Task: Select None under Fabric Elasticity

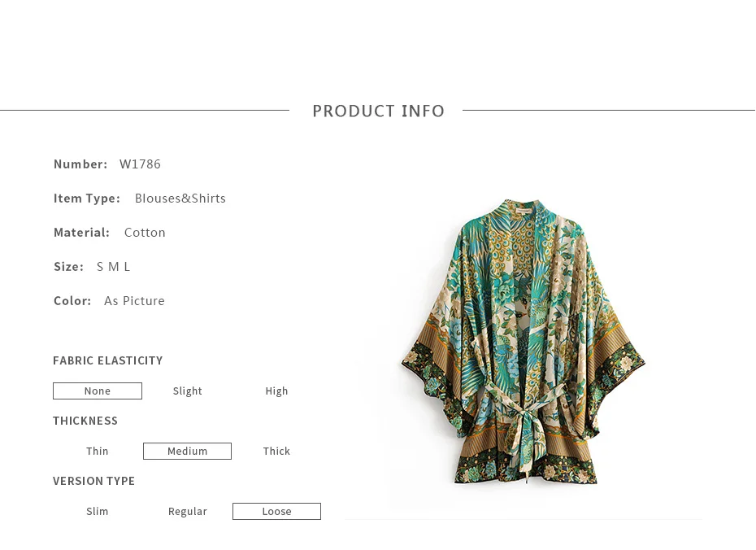Action: coord(98,391)
